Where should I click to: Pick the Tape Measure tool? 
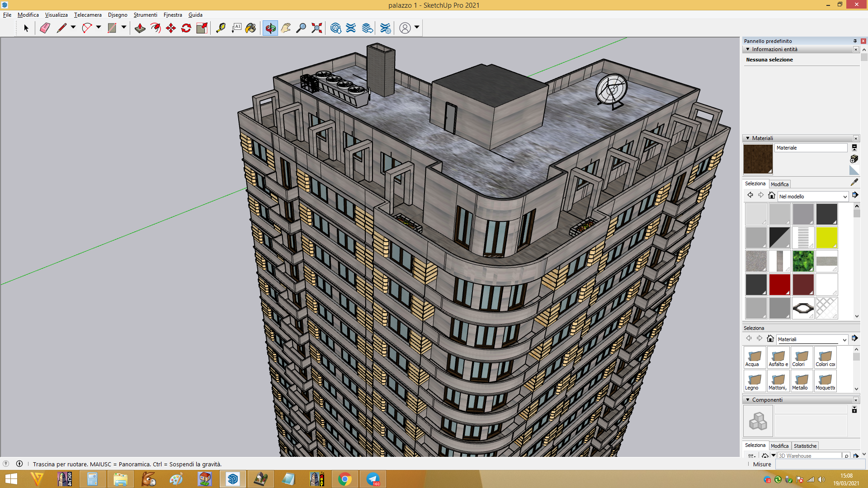click(221, 28)
